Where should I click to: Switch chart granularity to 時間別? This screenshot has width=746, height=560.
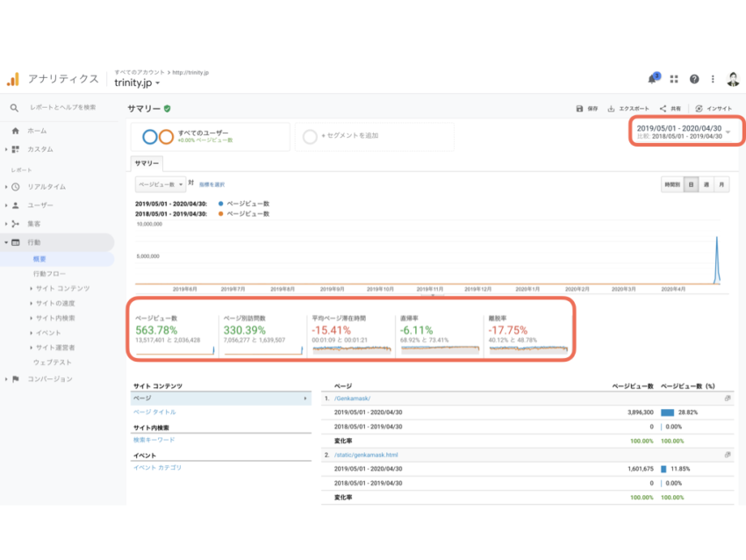[x=672, y=185]
